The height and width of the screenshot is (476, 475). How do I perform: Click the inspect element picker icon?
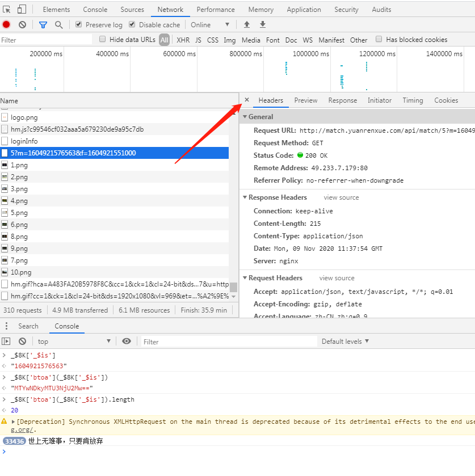tap(7, 10)
